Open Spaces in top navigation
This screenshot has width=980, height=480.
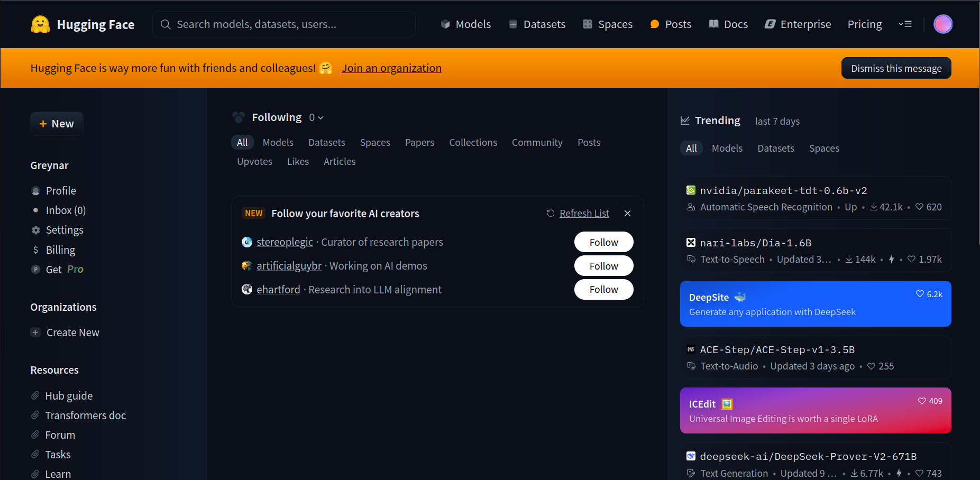608,24
